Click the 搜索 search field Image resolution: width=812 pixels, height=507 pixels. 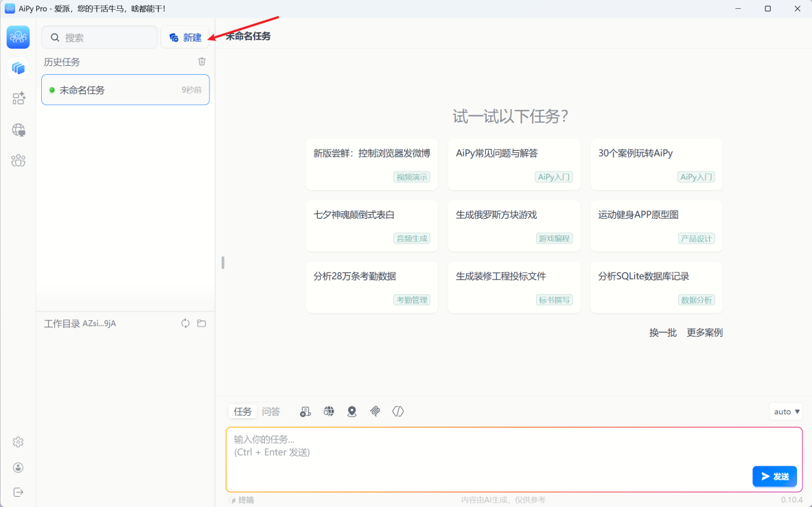pyautogui.click(x=100, y=38)
